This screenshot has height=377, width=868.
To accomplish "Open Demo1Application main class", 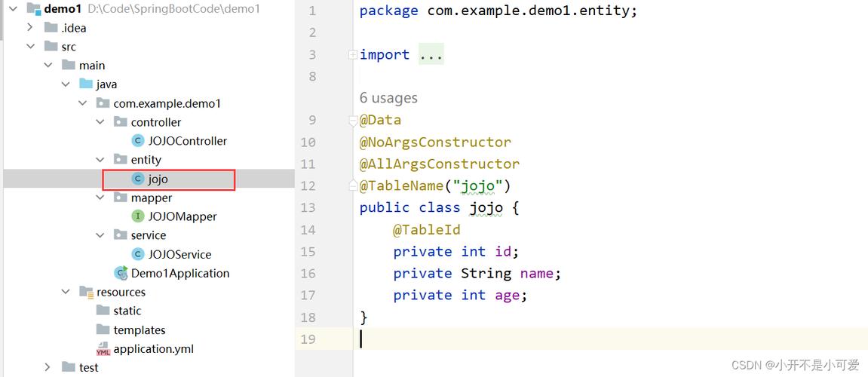I will pyautogui.click(x=180, y=273).
